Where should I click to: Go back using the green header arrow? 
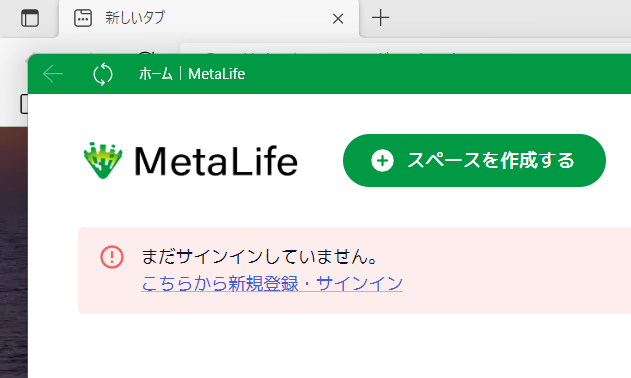[53, 74]
